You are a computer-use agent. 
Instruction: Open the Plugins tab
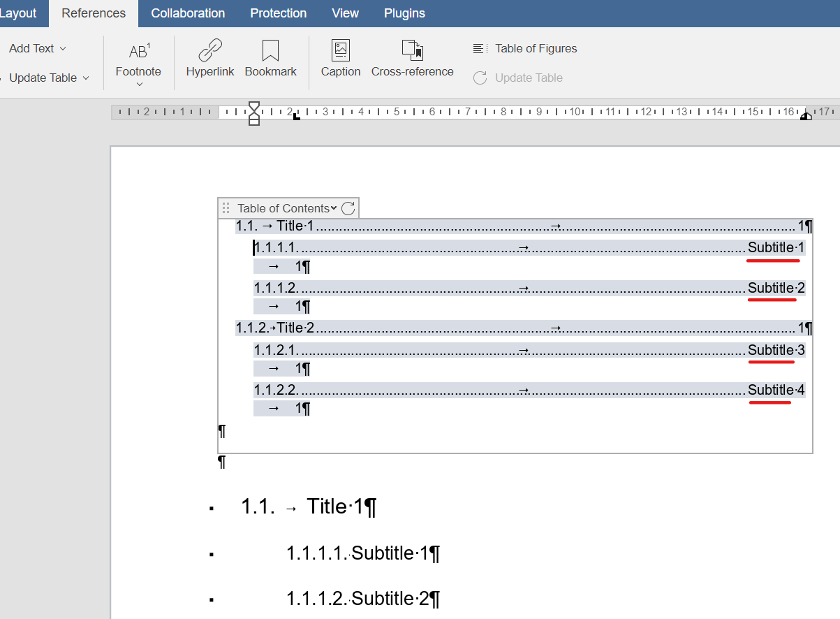(x=404, y=13)
